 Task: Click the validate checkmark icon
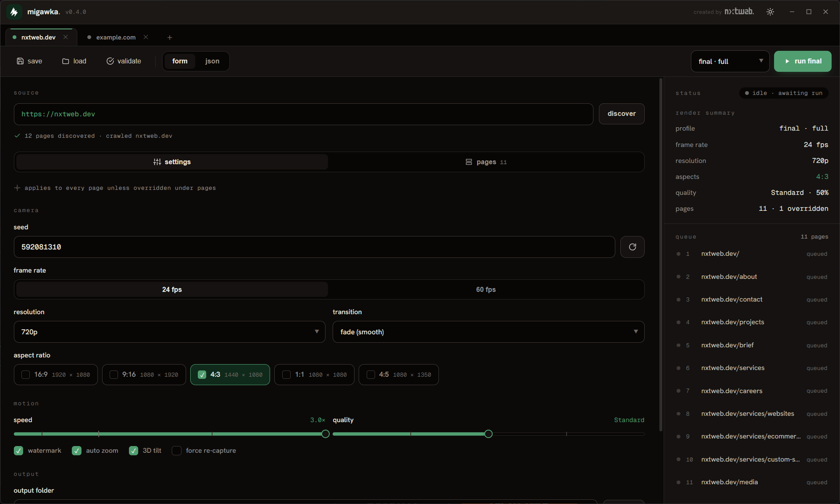[x=110, y=61]
